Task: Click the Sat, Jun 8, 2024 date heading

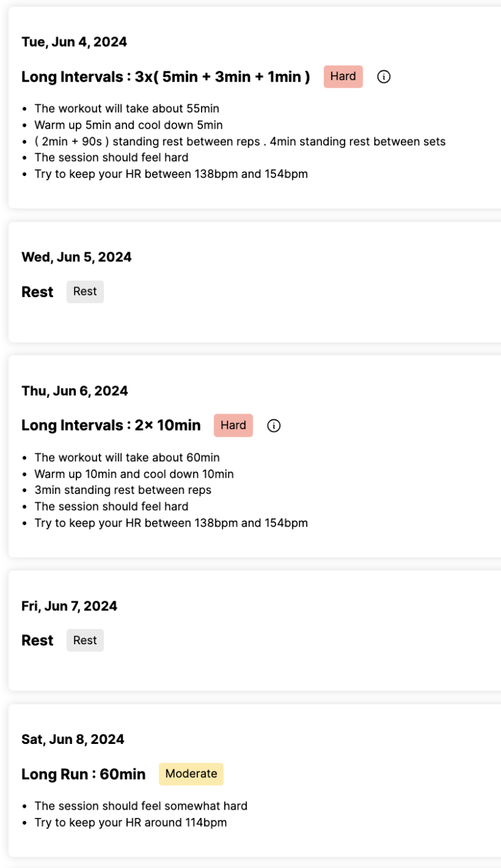Action: click(x=73, y=740)
